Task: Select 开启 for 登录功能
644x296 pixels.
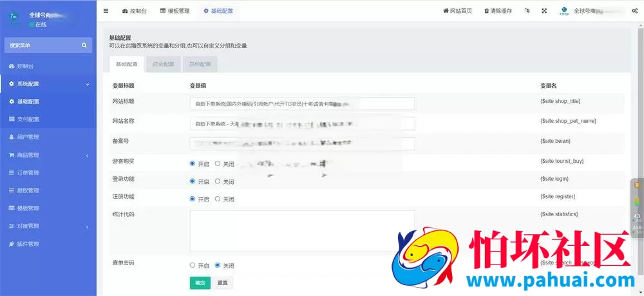Action: [x=192, y=181]
